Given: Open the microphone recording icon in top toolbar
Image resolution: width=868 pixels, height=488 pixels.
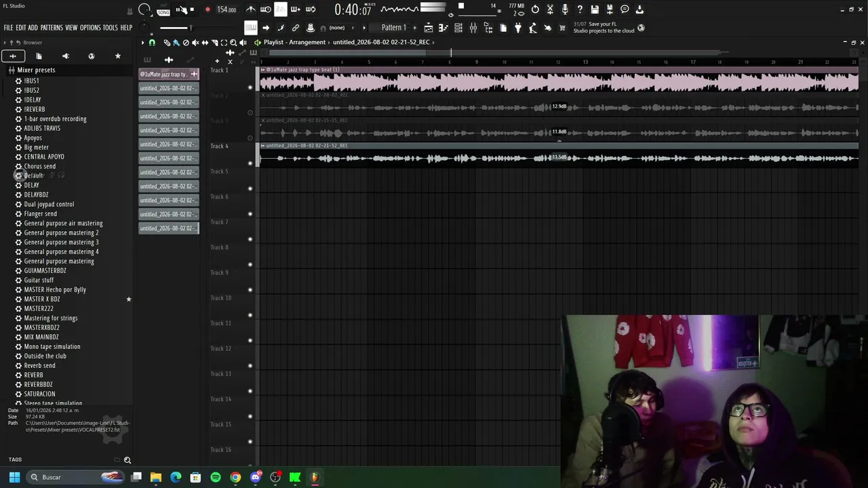Looking at the screenshot, I should [x=565, y=9].
